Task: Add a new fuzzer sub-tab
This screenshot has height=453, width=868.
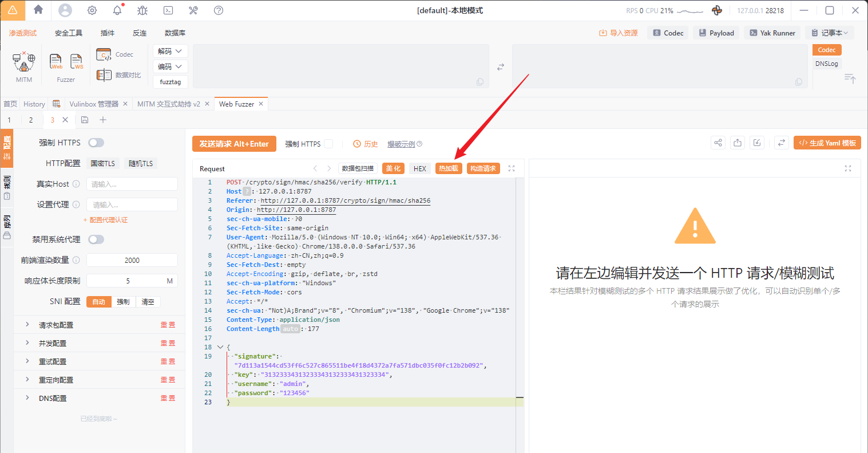Action: pos(103,120)
